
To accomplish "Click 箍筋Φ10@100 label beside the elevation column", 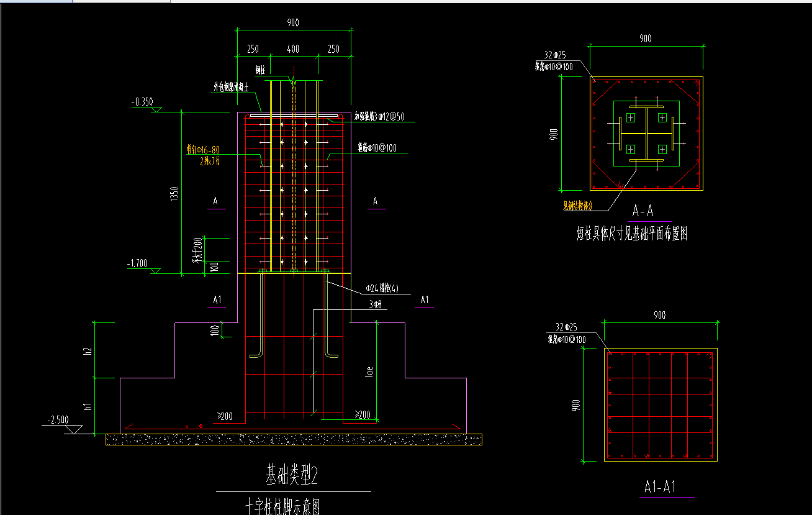I will [377, 148].
